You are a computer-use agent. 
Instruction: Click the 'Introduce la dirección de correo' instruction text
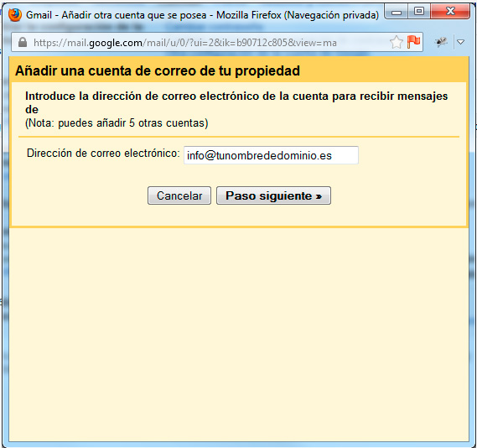(236, 102)
